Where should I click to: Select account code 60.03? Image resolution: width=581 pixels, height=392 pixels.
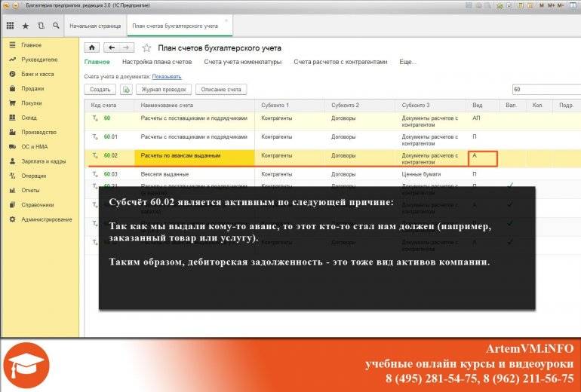pyautogui.click(x=110, y=174)
